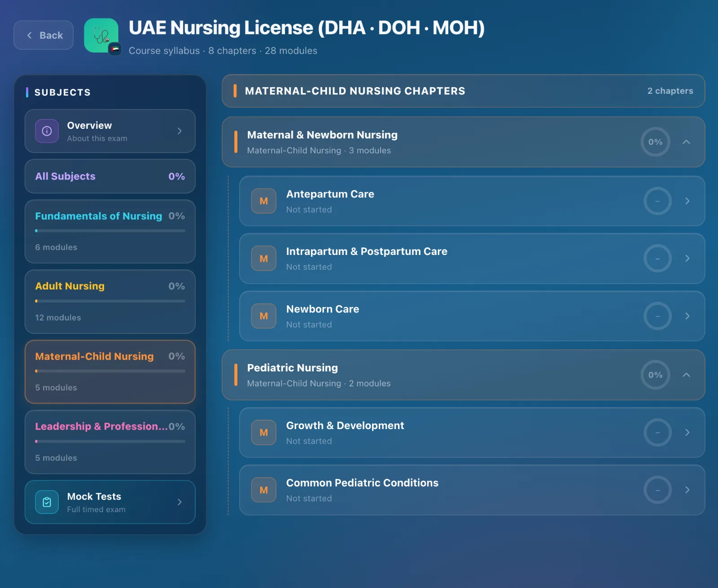Click the Maternal-Child Nursing Chapters header
The height and width of the screenshot is (588, 718).
[x=463, y=91]
